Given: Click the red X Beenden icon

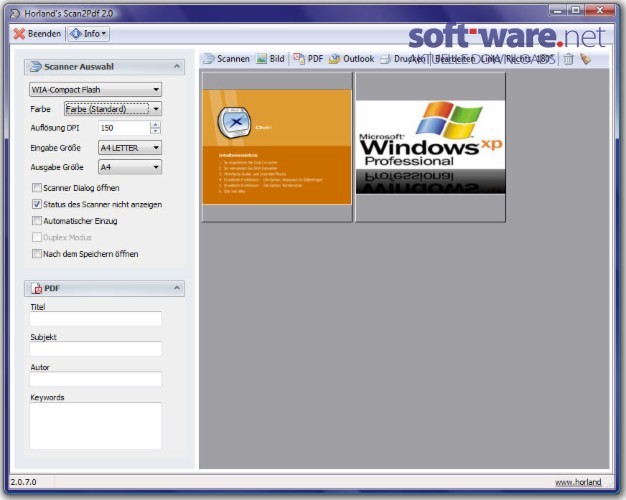Looking at the screenshot, I should [19, 34].
